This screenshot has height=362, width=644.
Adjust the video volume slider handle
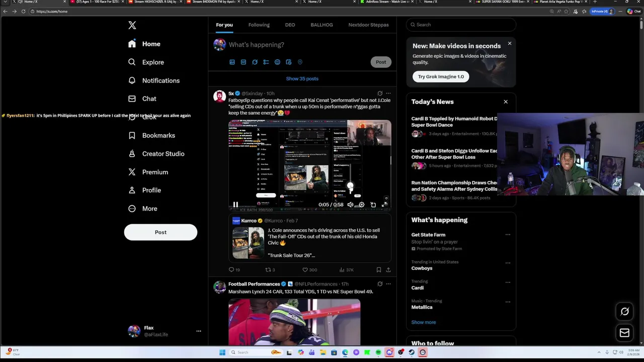point(350,186)
